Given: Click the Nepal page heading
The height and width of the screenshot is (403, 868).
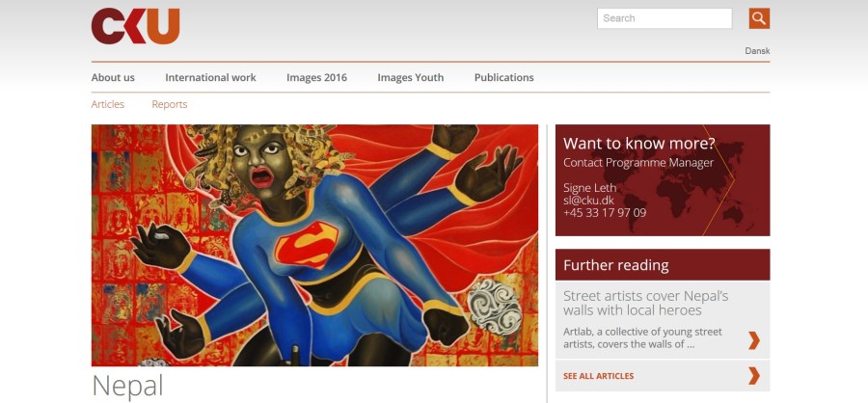Looking at the screenshot, I should click(127, 386).
